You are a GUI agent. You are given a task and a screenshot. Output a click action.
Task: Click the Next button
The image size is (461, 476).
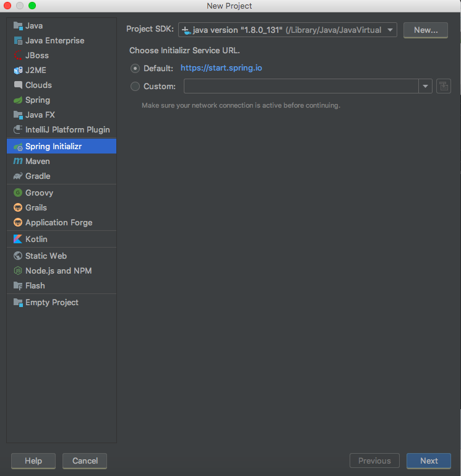[429, 461]
